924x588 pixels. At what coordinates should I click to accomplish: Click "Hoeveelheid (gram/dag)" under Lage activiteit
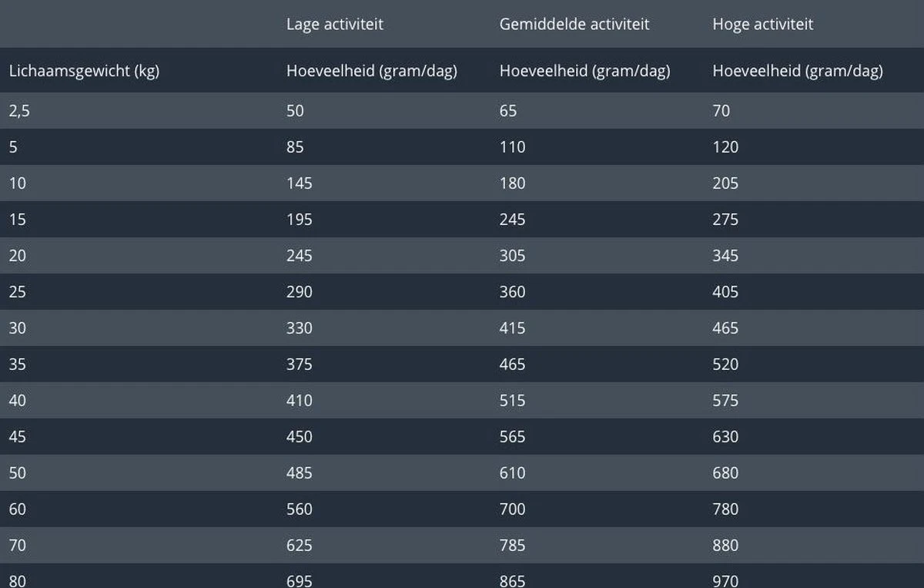pos(372,71)
